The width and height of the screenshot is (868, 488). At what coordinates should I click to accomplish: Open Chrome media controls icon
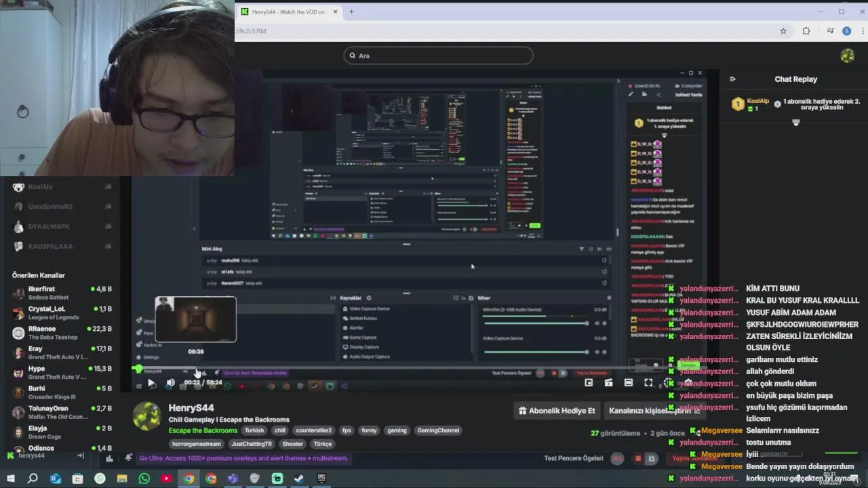click(x=830, y=31)
